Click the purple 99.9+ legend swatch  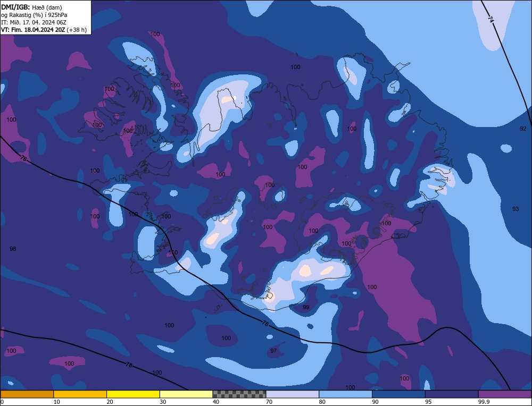tap(505, 394)
